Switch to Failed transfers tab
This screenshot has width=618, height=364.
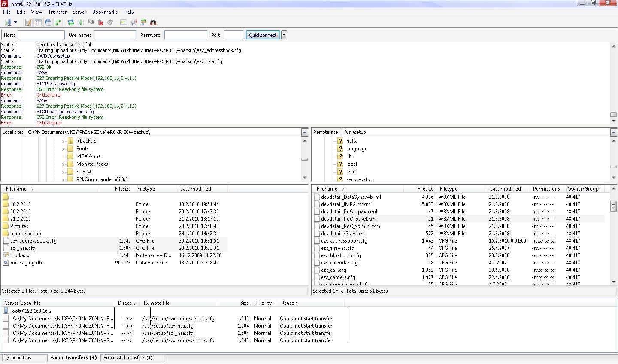(73, 357)
